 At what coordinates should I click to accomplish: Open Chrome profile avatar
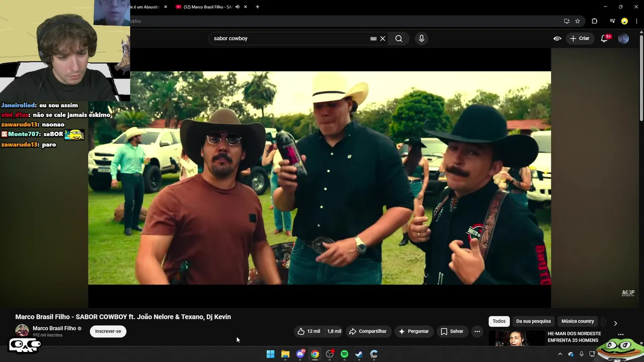click(624, 21)
